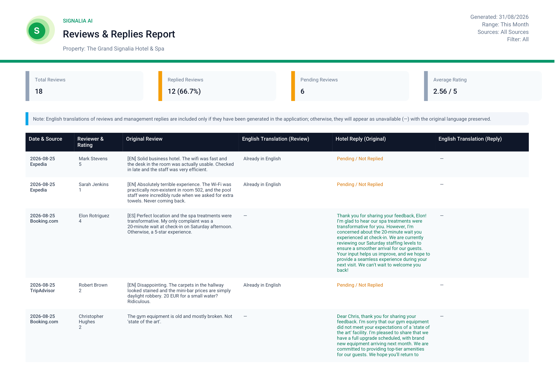This screenshot has width=555, height=392.
Task: Select the SIGNALIA AI brand label
Action: [78, 21]
